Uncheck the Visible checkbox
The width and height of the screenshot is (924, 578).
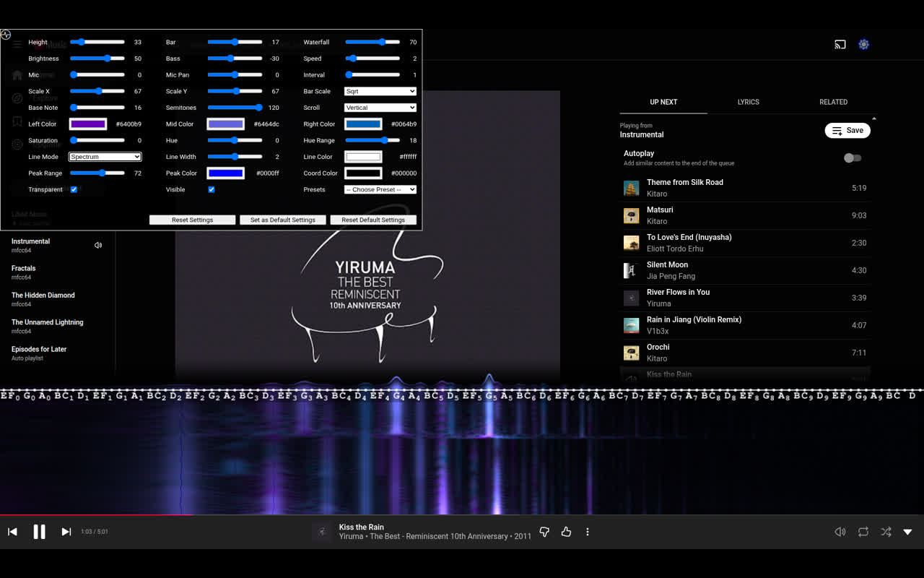212,189
